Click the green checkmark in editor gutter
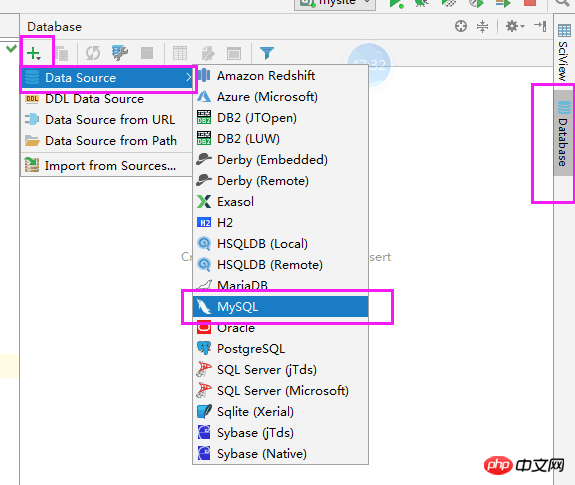Screen dimensions: 575x485 coord(11,48)
